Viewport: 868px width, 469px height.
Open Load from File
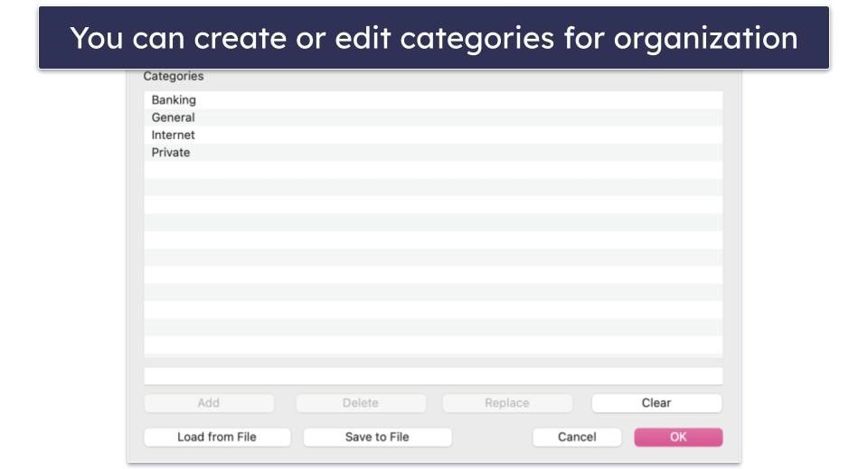217,437
